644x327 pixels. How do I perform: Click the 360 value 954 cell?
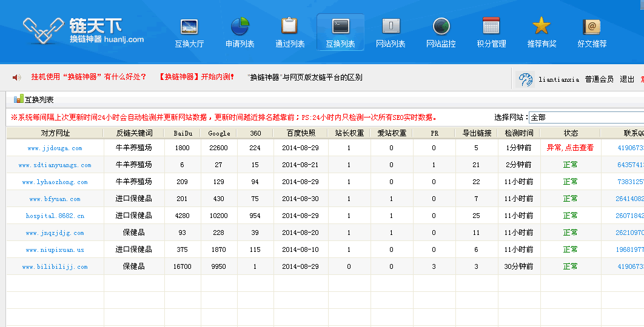[255, 216]
